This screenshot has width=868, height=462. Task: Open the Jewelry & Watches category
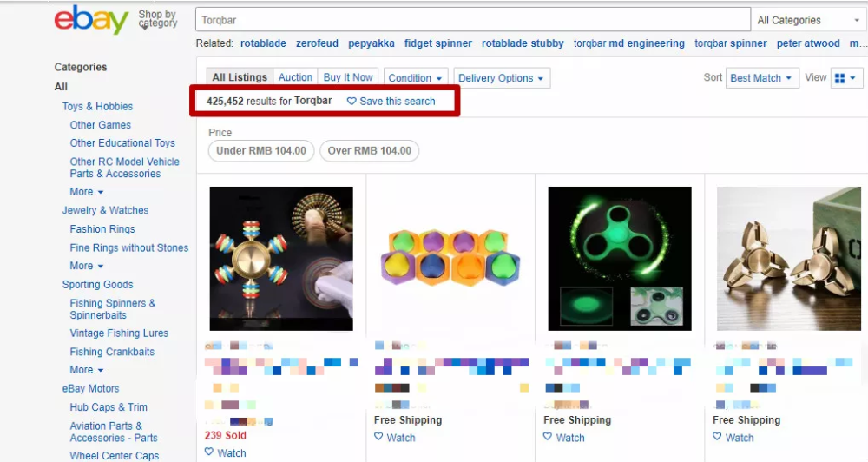tap(105, 210)
